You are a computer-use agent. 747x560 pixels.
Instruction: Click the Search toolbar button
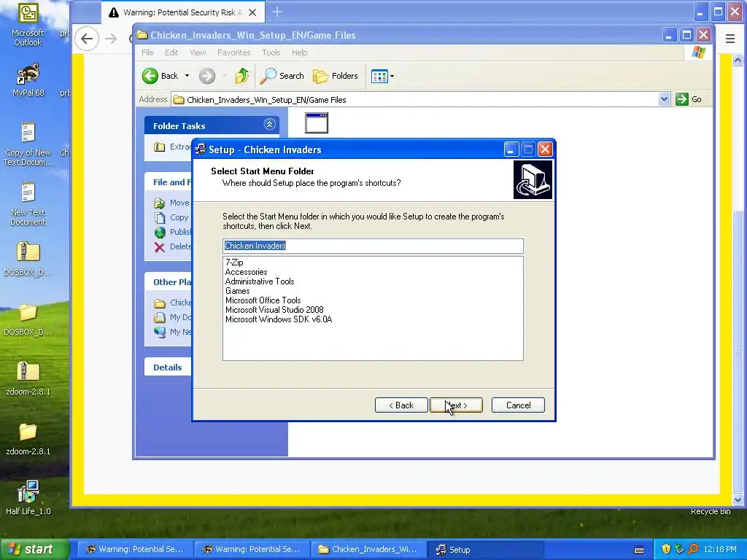point(282,76)
